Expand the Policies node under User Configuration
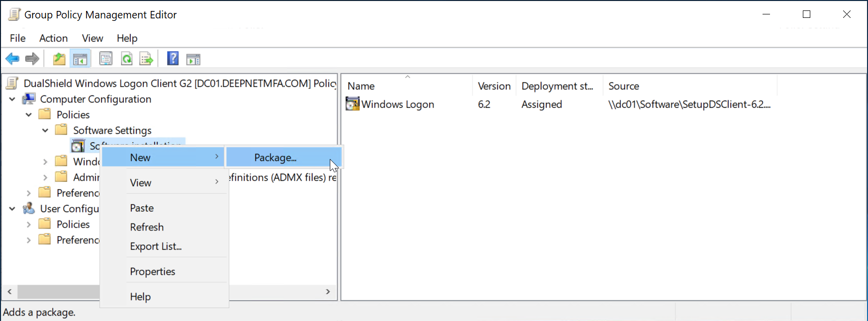The image size is (868, 321). pos(29,225)
